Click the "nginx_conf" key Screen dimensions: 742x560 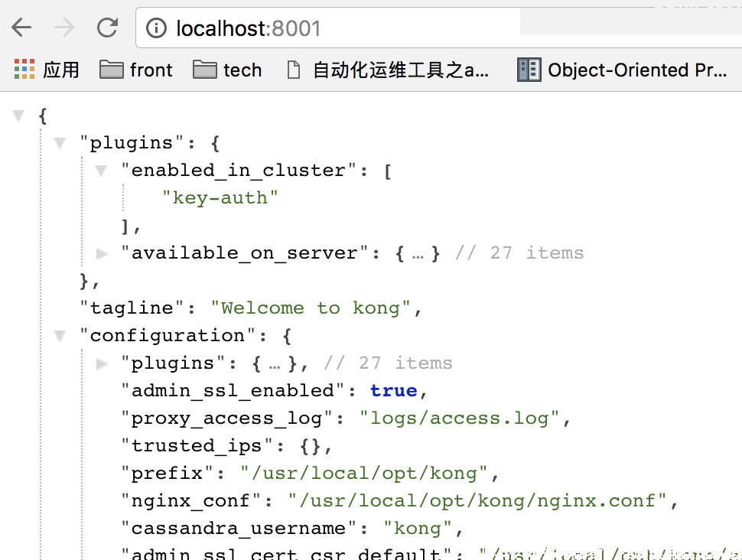191,501
